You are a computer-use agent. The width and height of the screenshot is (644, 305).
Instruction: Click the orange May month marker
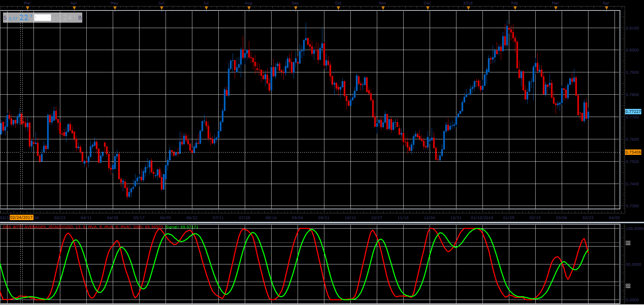[x=115, y=8]
